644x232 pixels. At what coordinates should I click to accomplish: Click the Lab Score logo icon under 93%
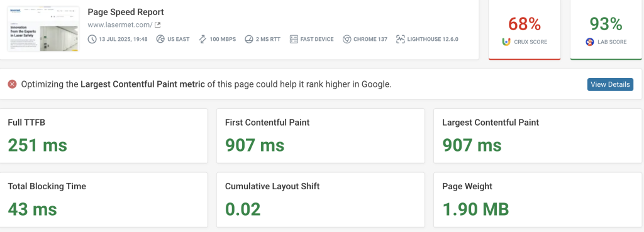[x=590, y=42]
